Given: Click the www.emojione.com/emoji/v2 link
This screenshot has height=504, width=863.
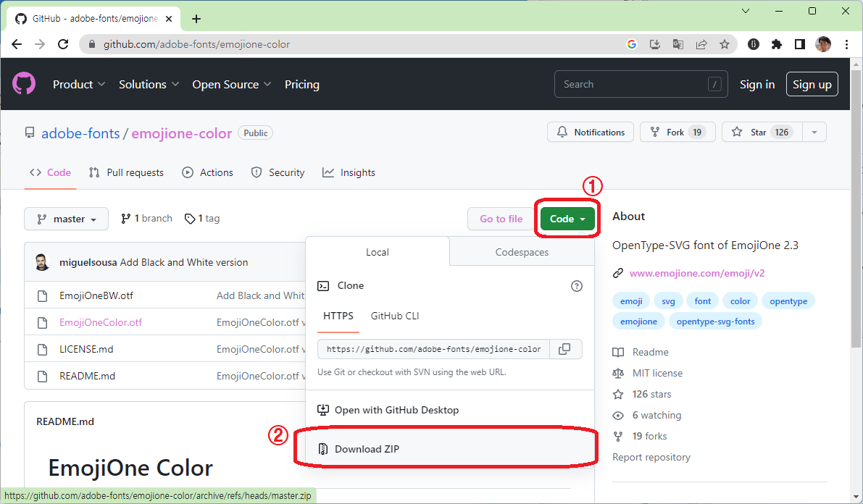Looking at the screenshot, I should [697, 274].
